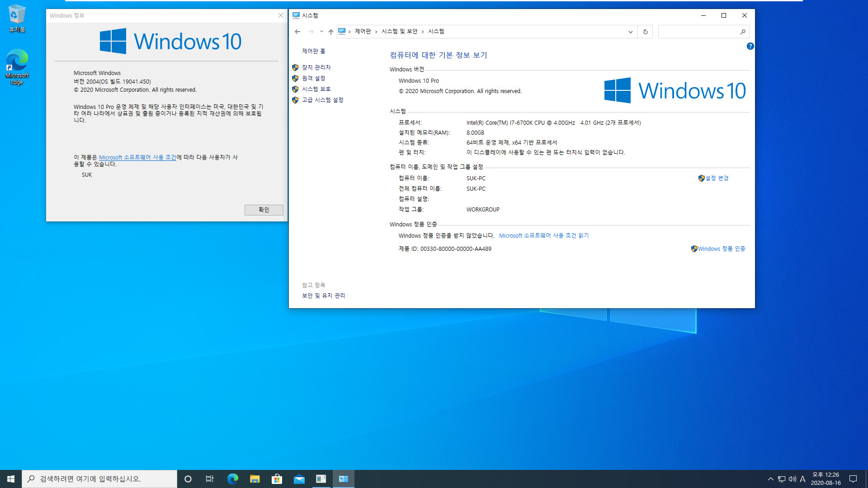This screenshot has height=488, width=868.
Task: Open 고급 시스템 설정 link
Action: point(322,100)
